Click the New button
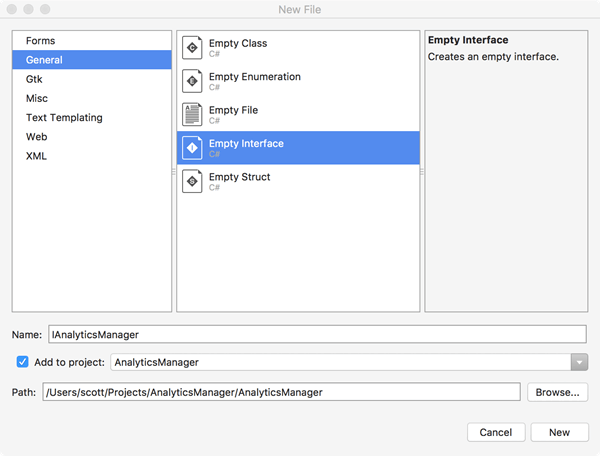 (x=559, y=432)
